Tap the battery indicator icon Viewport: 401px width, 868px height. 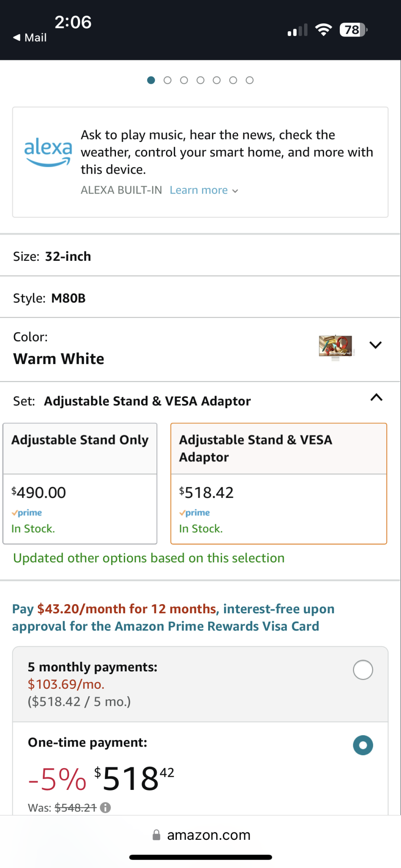point(353,30)
